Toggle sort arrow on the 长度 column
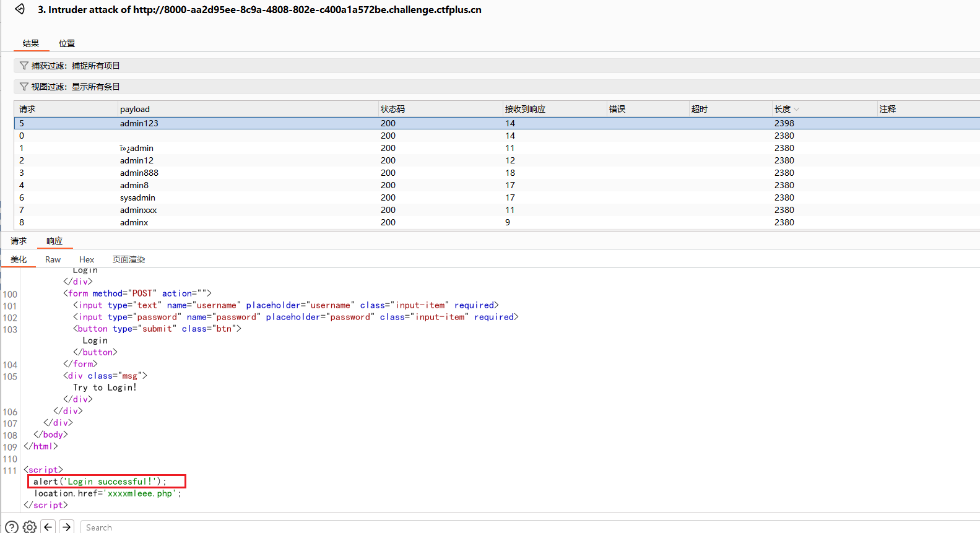 pos(796,110)
